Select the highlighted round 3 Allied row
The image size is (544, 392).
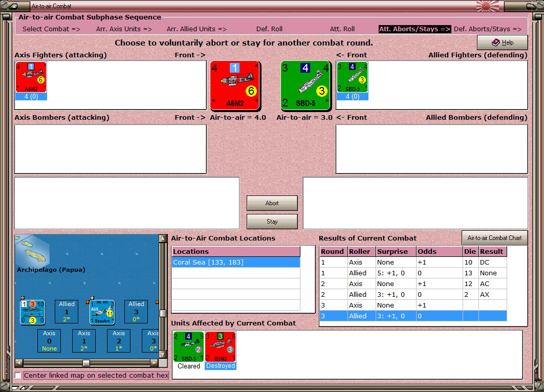pos(413,316)
